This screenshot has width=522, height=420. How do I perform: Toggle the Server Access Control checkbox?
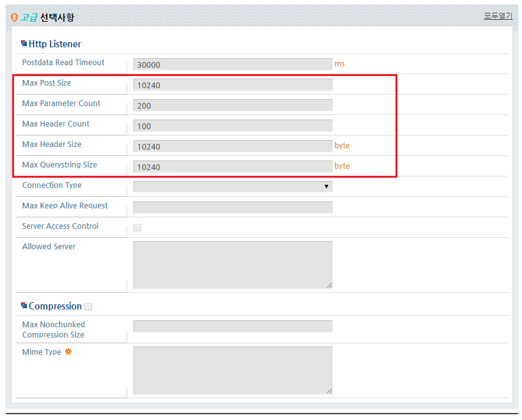(137, 228)
